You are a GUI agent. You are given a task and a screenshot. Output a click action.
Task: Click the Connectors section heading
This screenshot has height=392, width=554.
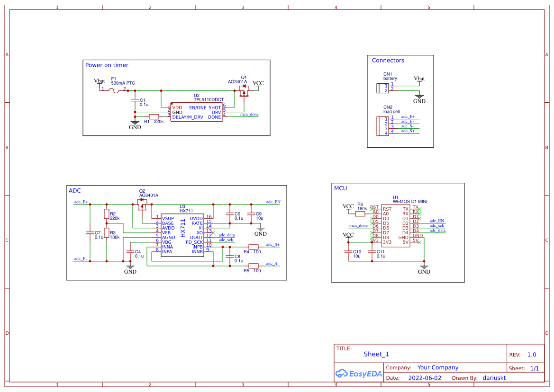(x=388, y=60)
